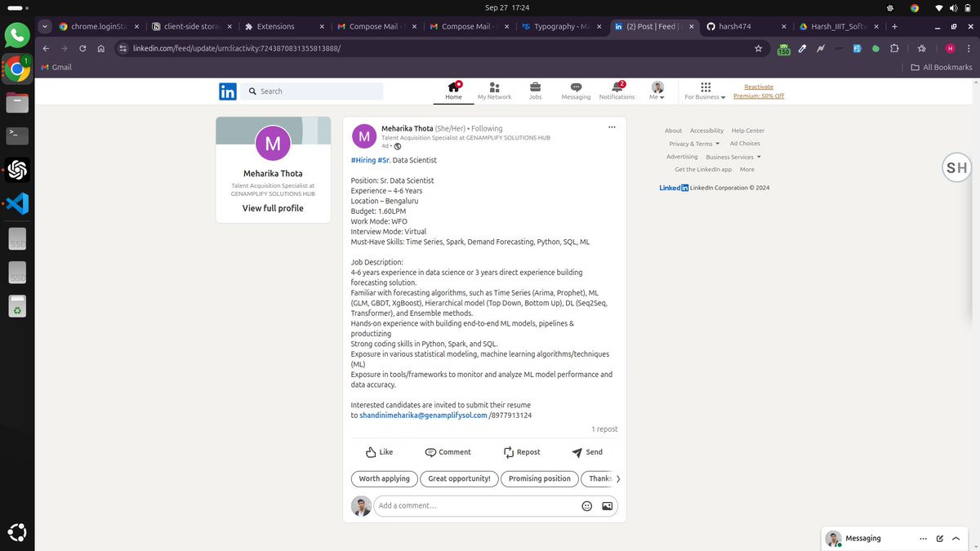Open shandinimeharika@genamplifysol.com email link
The width and height of the screenshot is (980, 551).
pyautogui.click(x=423, y=415)
